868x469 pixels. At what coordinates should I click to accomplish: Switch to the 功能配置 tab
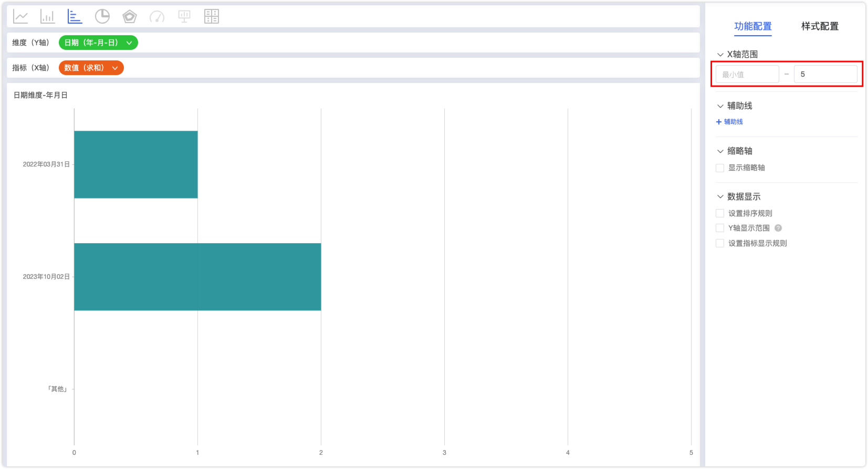tap(753, 26)
